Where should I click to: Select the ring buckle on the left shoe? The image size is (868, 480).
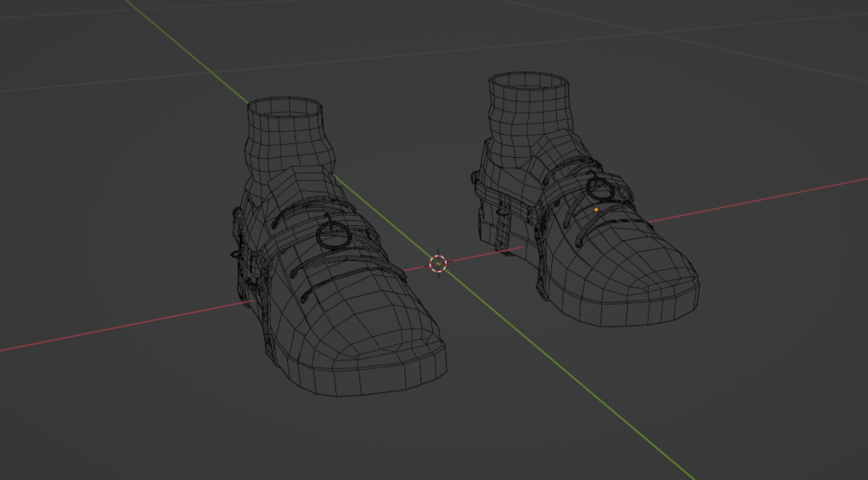[x=333, y=235]
